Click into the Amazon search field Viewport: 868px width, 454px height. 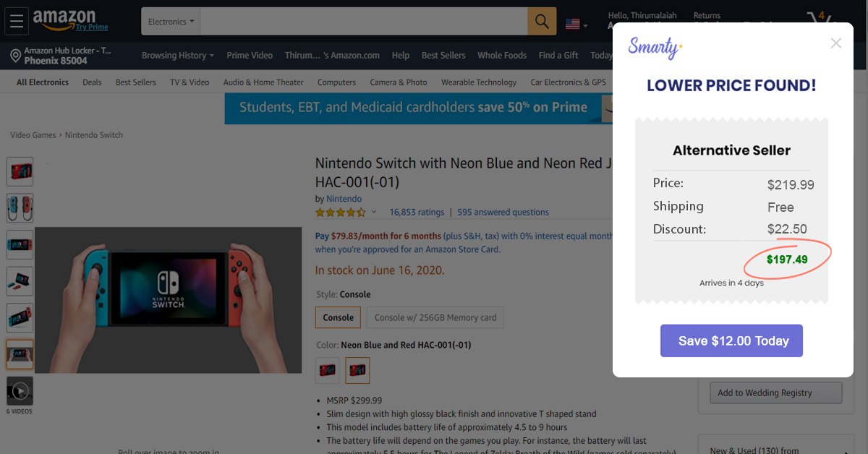[x=363, y=22]
